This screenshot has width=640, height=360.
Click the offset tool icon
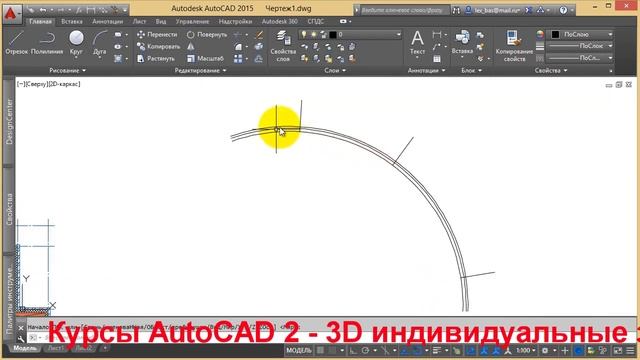click(x=258, y=59)
